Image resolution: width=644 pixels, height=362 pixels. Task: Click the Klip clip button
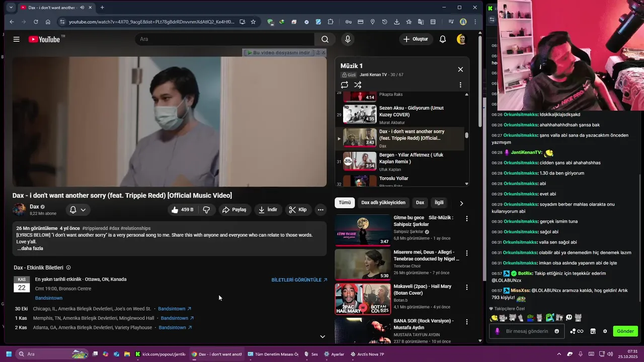click(298, 210)
